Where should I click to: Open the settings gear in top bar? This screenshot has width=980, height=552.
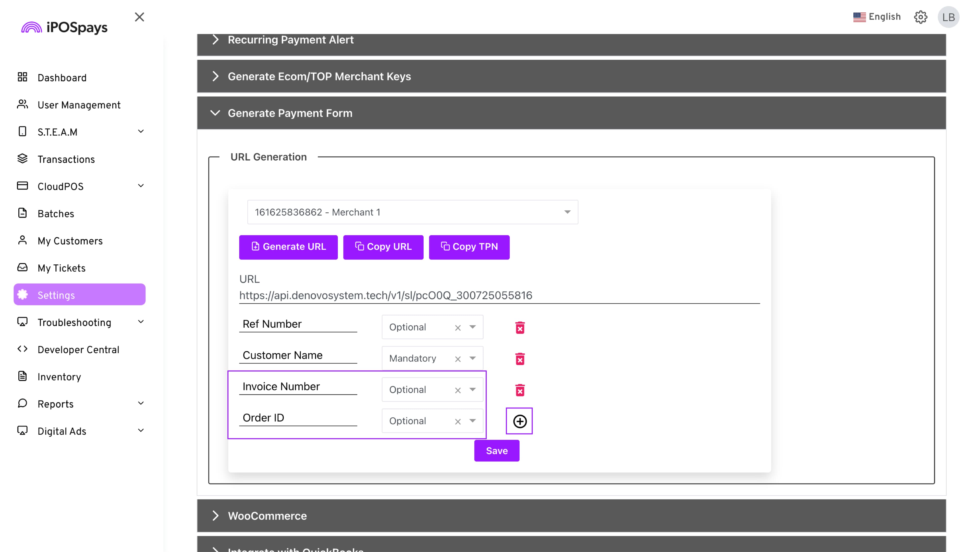(920, 17)
